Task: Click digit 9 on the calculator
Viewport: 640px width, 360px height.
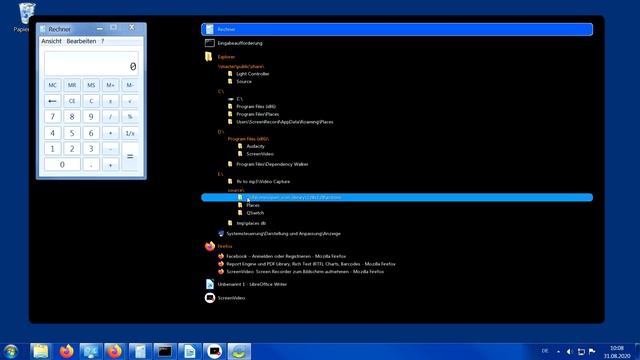Action: click(91, 117)
